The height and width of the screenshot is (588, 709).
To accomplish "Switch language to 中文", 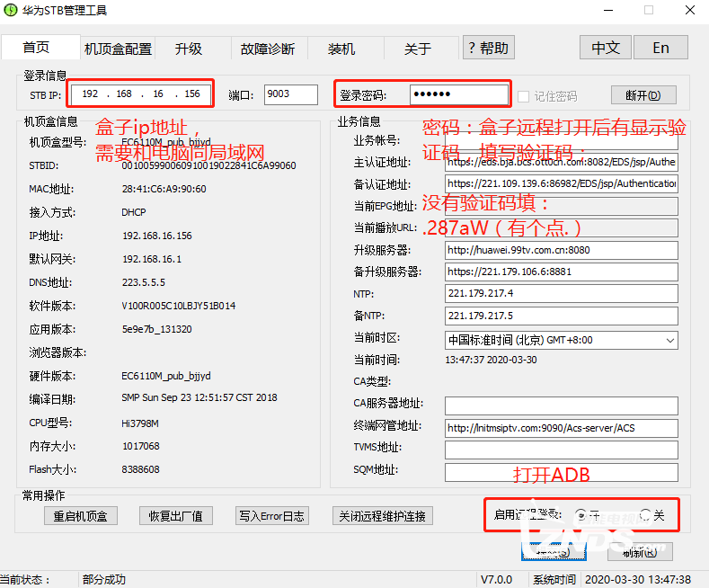I will pos(606,48).
